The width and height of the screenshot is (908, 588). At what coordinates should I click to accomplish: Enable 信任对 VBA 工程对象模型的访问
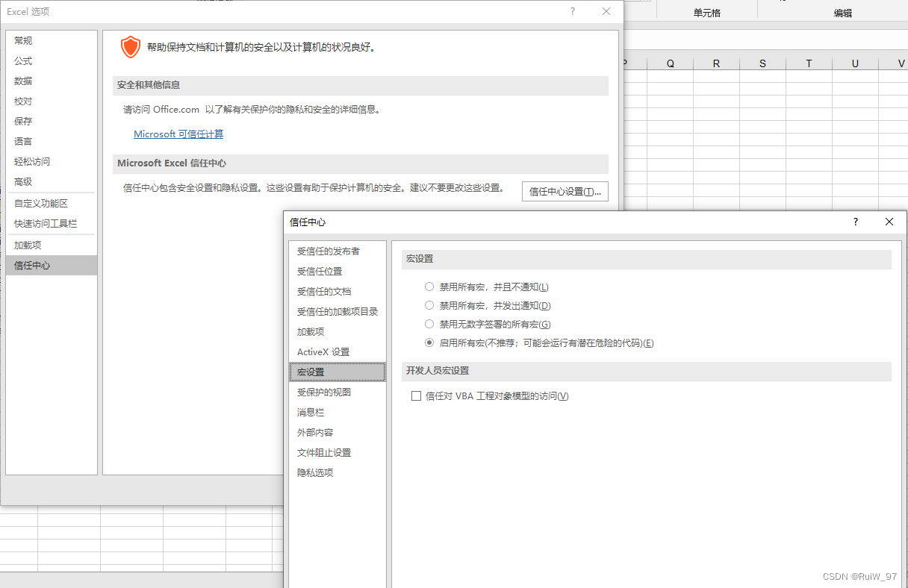point(416,395)
